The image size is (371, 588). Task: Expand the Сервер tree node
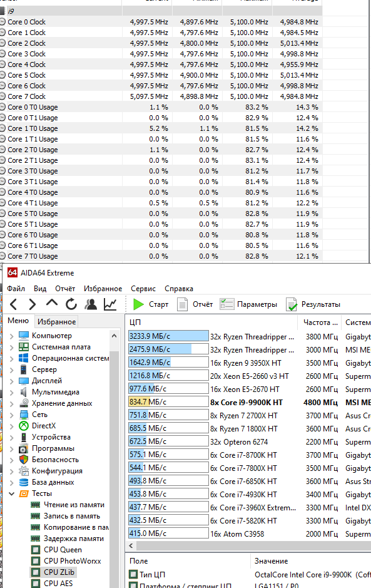(12, 369)
